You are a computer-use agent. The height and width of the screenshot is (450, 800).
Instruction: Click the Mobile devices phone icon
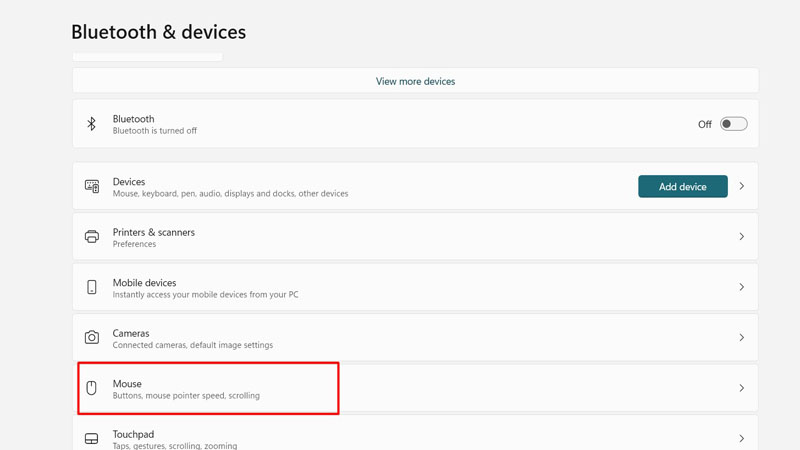click(92, 287)
